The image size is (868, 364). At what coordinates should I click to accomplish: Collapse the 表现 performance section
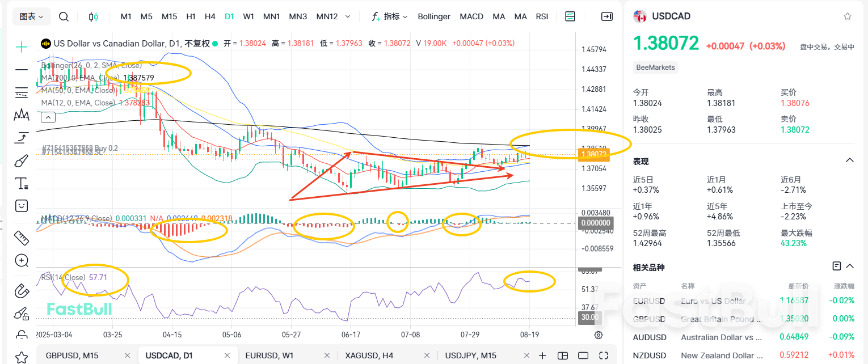[x=849, y=160]
